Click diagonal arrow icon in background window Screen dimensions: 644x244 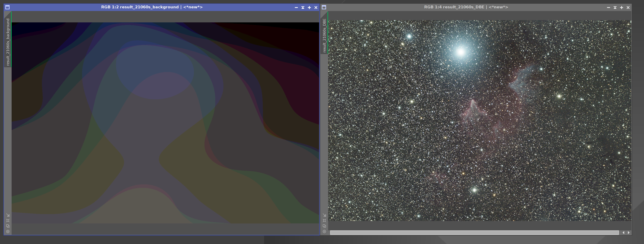pyautogui.click(x=8, y=215)
